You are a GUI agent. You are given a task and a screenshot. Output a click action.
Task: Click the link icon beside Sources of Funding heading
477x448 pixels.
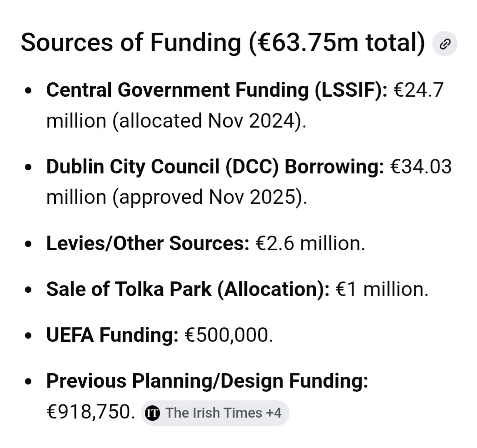tap(445, 44)
